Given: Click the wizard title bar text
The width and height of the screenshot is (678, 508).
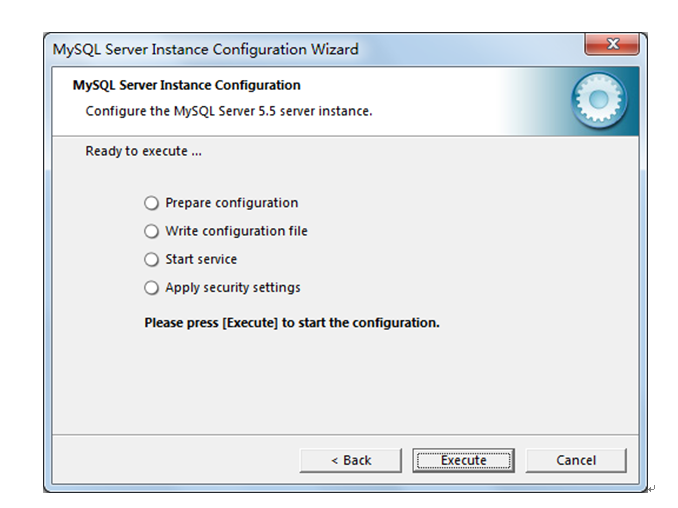Looking at the screenshot, I should [x=205, y=49].
